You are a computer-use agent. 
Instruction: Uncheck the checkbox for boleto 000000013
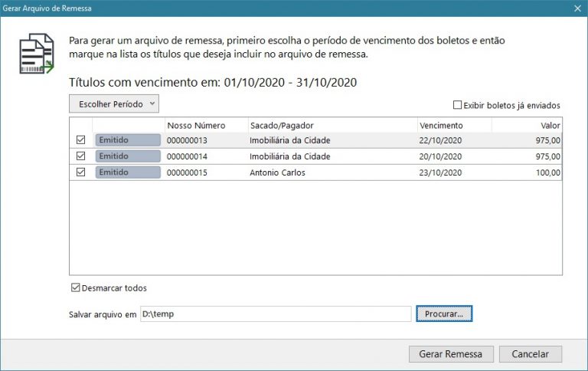click(81, 140)
